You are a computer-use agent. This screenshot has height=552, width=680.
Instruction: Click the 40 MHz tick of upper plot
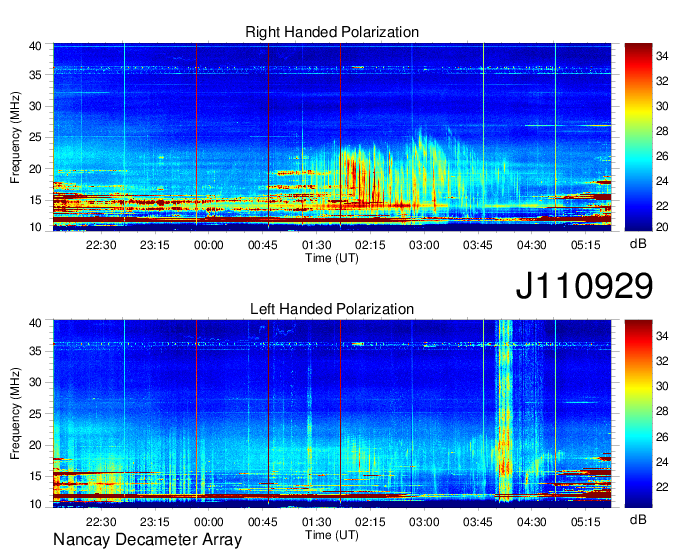35,46
